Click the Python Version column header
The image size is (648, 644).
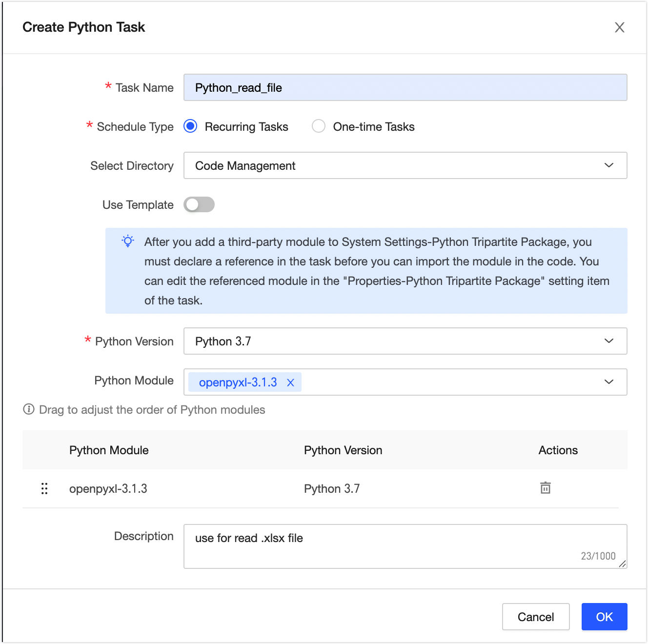pos(343,450)
